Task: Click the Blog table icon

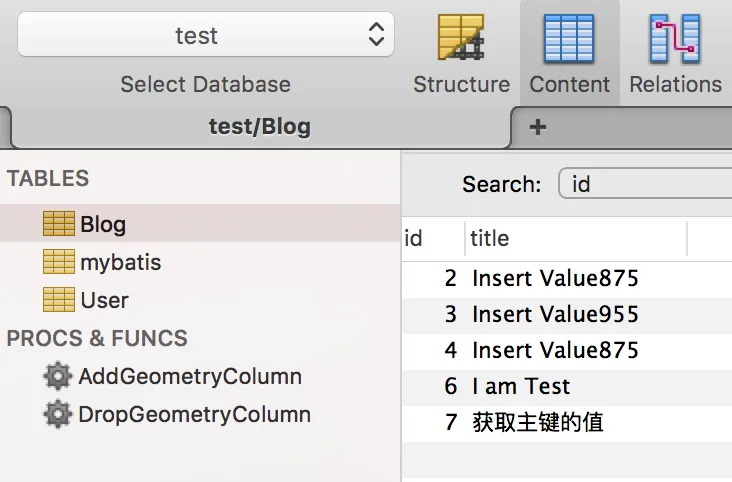Action: pyautogui.click(x=59, y=224)
